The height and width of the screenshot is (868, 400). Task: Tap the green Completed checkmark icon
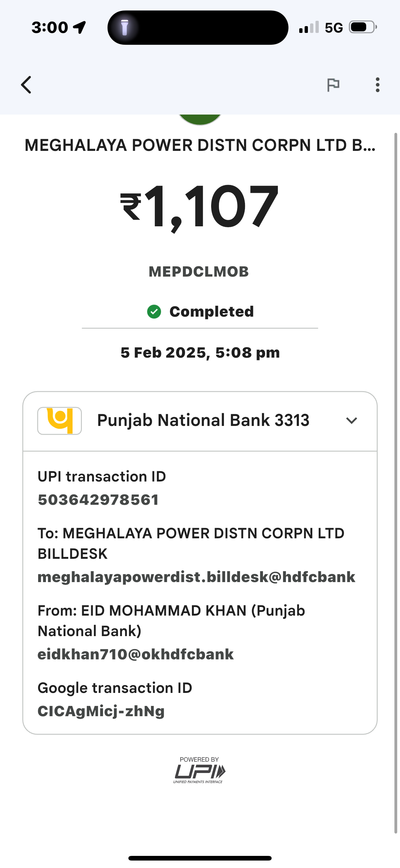[154, 312]
